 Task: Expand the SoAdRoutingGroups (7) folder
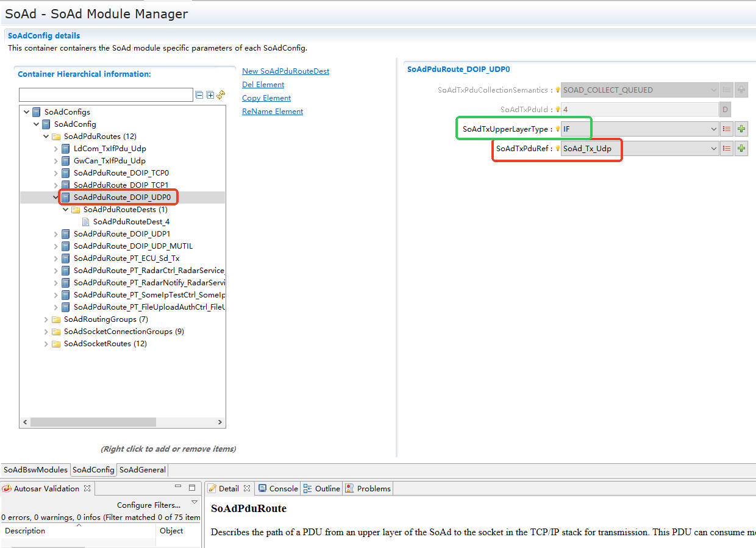(46, 319)
